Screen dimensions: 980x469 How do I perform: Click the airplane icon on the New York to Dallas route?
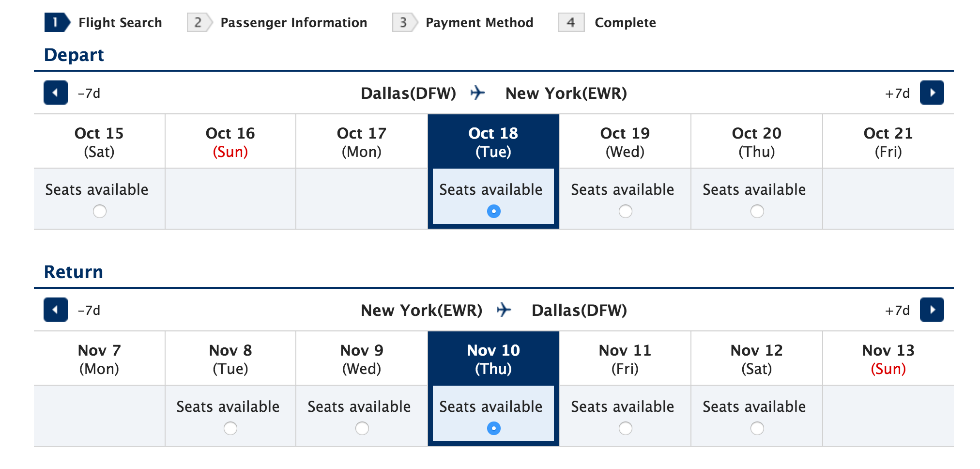point(504,310)
